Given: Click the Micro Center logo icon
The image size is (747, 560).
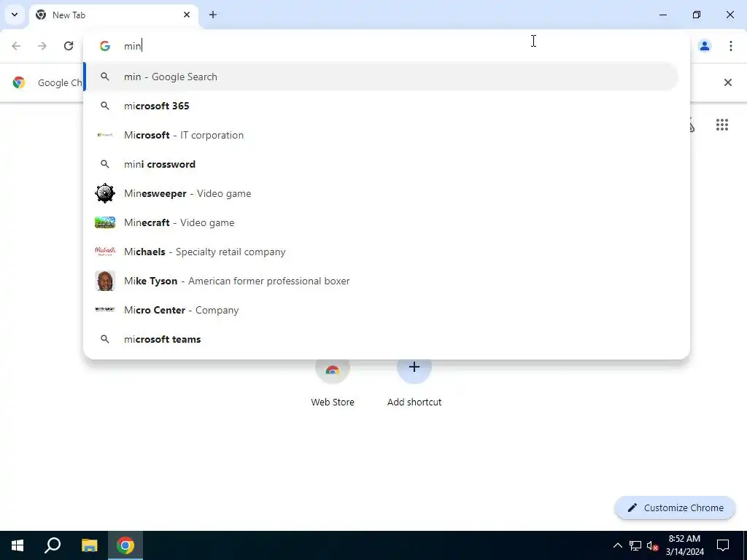Looking at the screenshot, I should tap(105, 309).
